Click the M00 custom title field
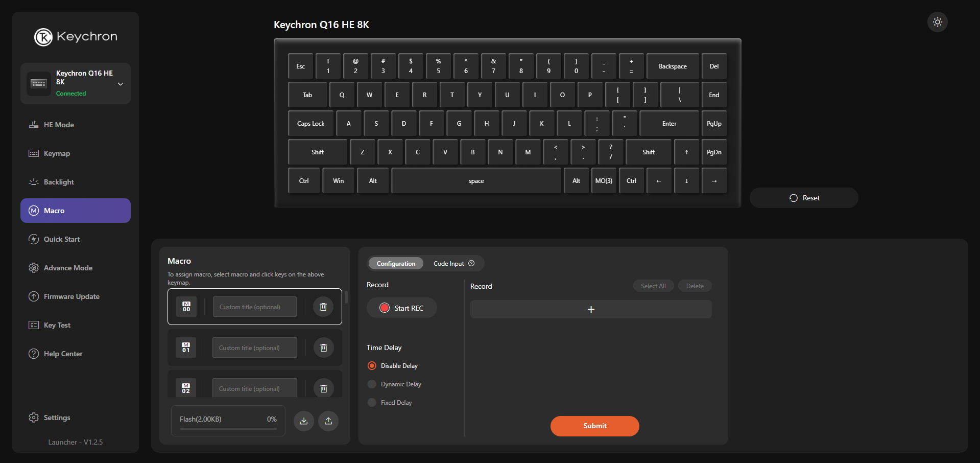Image resolution: width=980 pixels, height=463 pixels. tap(255, 307)
